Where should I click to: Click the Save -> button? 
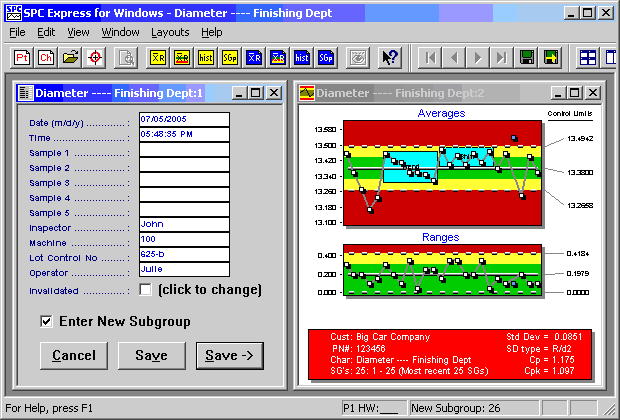pyautogui.click(x=230, y=355)
